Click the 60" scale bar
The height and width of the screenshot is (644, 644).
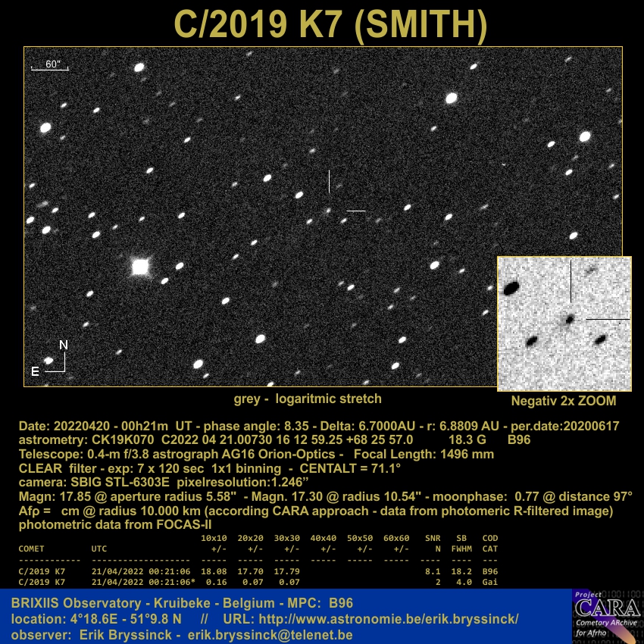pyautogui.click(x=50, y=66)
